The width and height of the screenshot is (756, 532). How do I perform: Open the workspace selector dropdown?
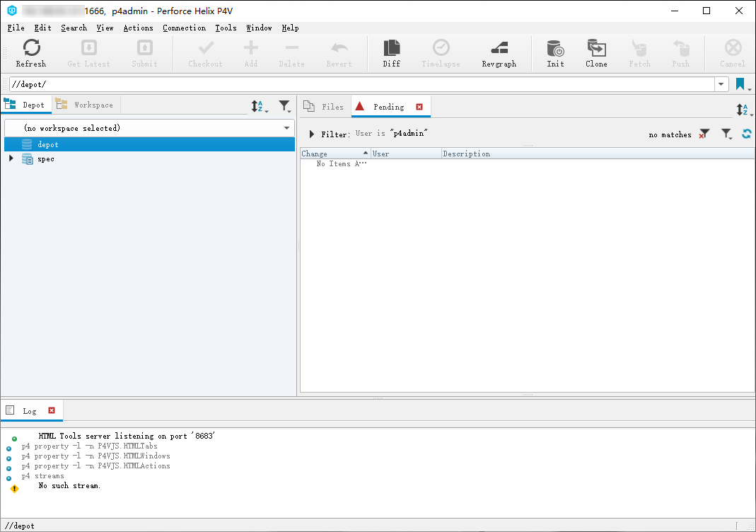(x=287, y=128)
